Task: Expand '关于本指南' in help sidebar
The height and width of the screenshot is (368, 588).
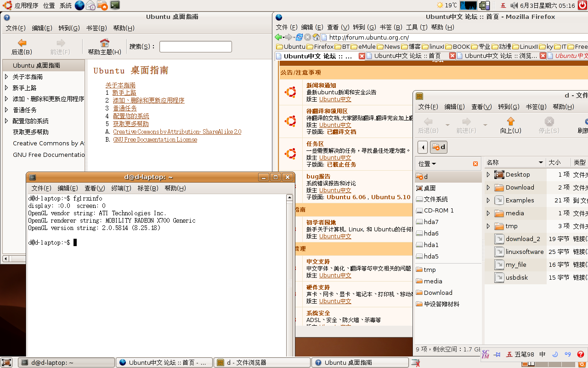Action: click(6, 77)
